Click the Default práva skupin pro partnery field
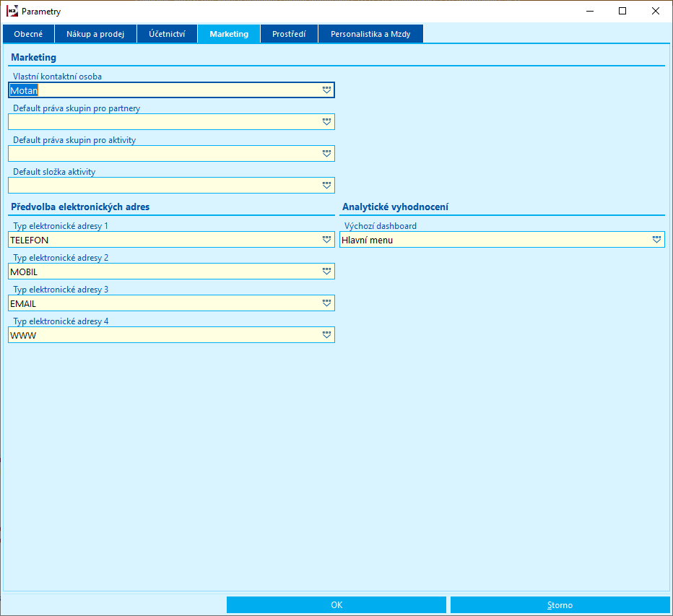 pos(171,122)
